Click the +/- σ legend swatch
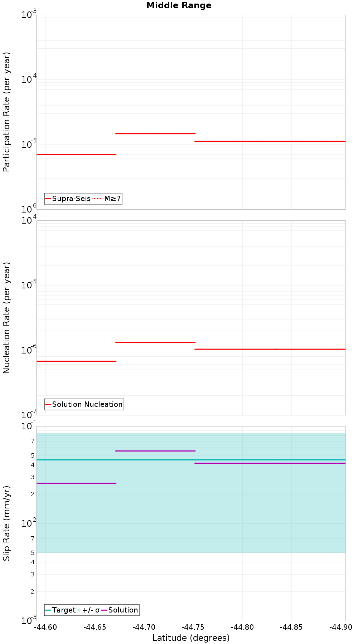This screenshot has height=644, width=358. point(79,610)
